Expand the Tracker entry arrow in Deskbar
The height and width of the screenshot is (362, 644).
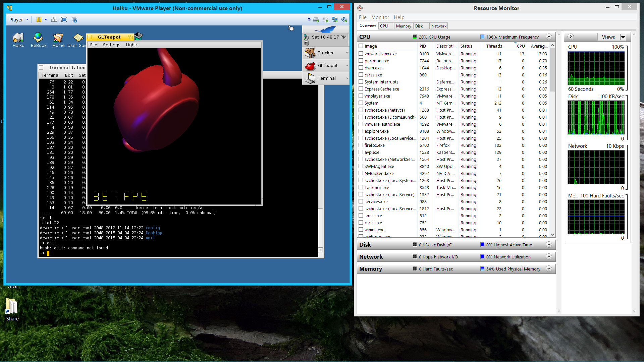(347, 53)
